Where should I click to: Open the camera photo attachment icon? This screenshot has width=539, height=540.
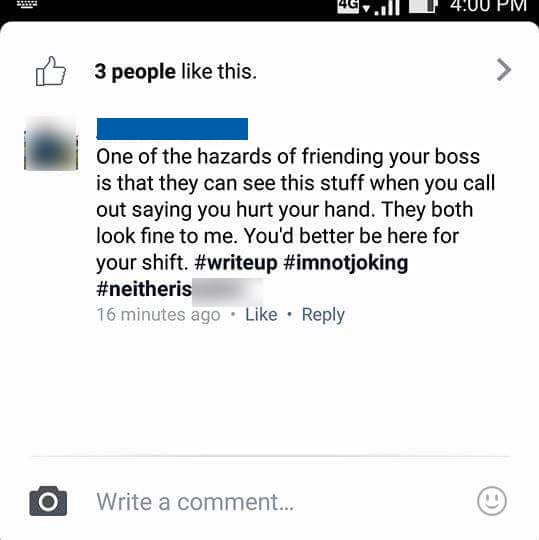pyautogui.click(x=48, y=501)
